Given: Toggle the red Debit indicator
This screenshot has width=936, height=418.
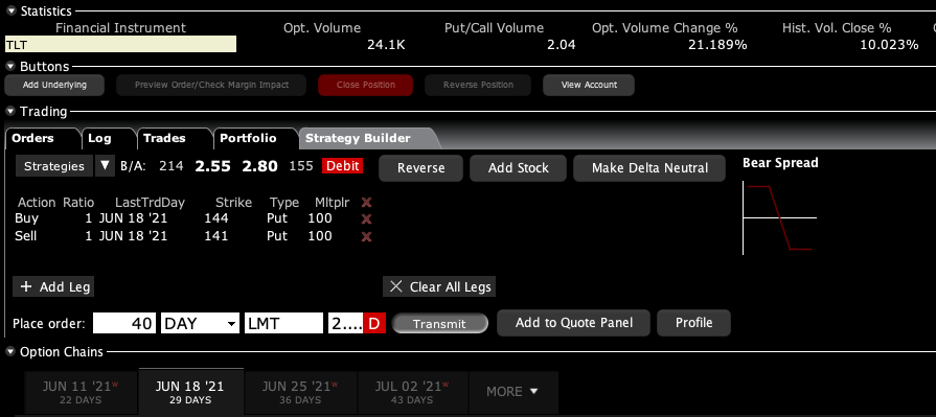Looking at the screenshot, I should (342, 166).
